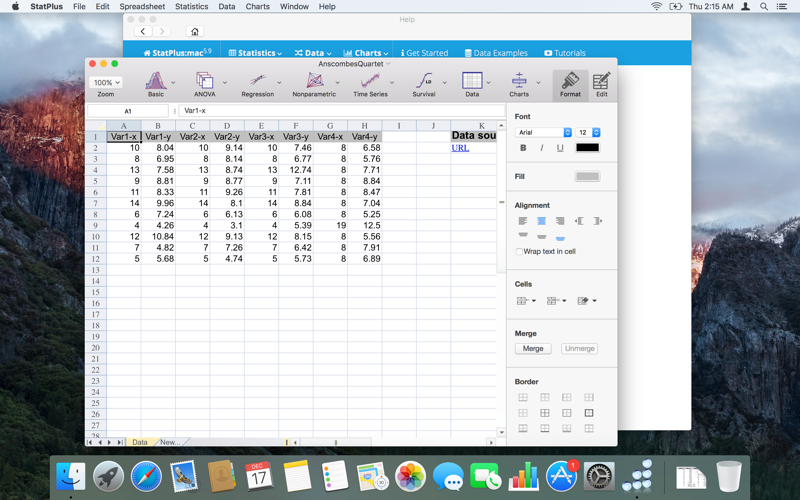Select the Nonparametric statistics icon

pos(314,81)
